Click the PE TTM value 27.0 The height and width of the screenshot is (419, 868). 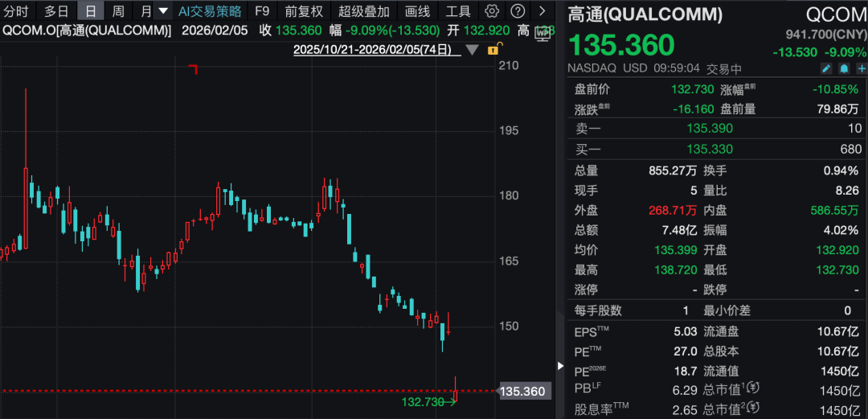click(686, 351)
